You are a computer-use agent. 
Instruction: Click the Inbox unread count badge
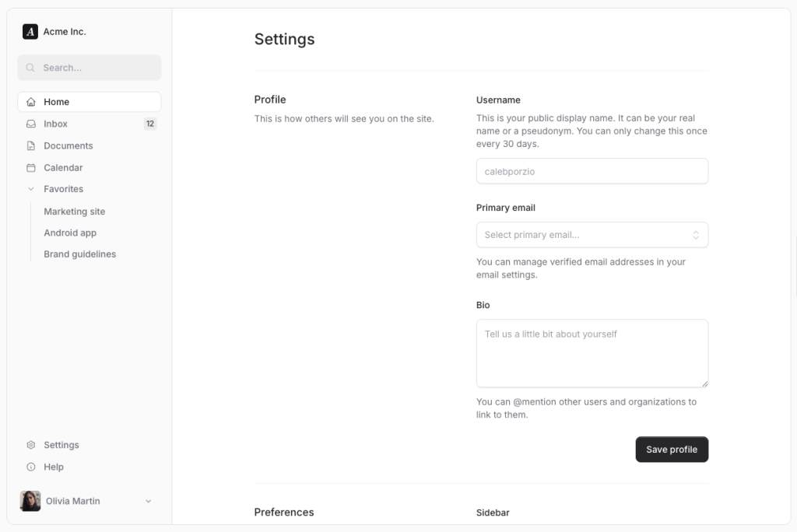tap(150, 124)
